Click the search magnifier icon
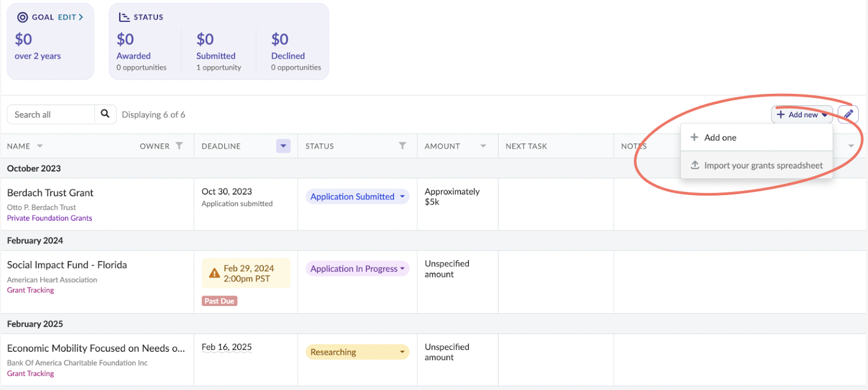The image size is (868, 390). pos(105,114)
